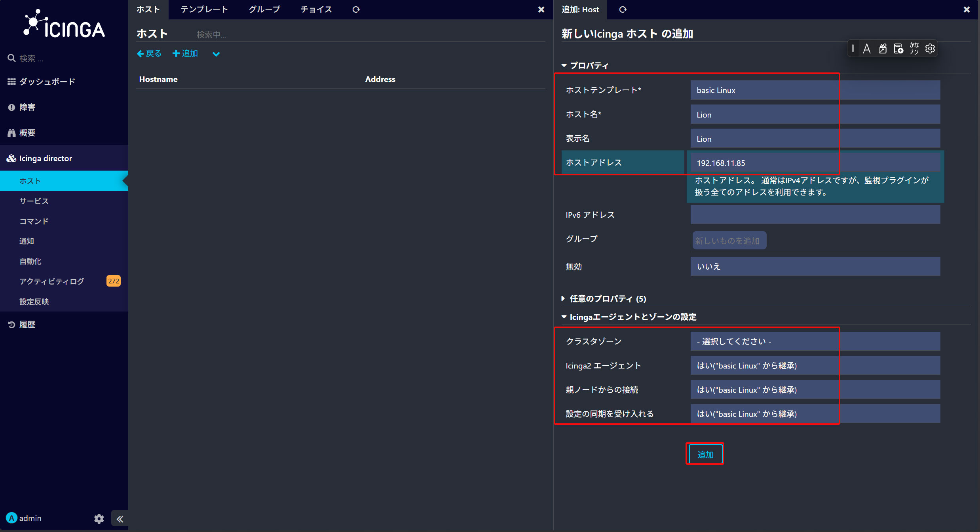Click admin user avatar icon

point(11,518)
